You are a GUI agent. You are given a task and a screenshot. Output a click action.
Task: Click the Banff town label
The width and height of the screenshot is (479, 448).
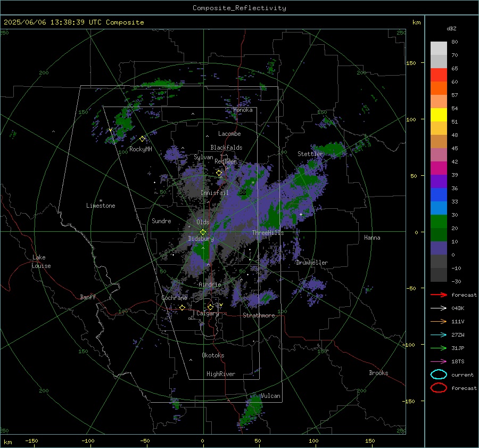click(88, 297)
